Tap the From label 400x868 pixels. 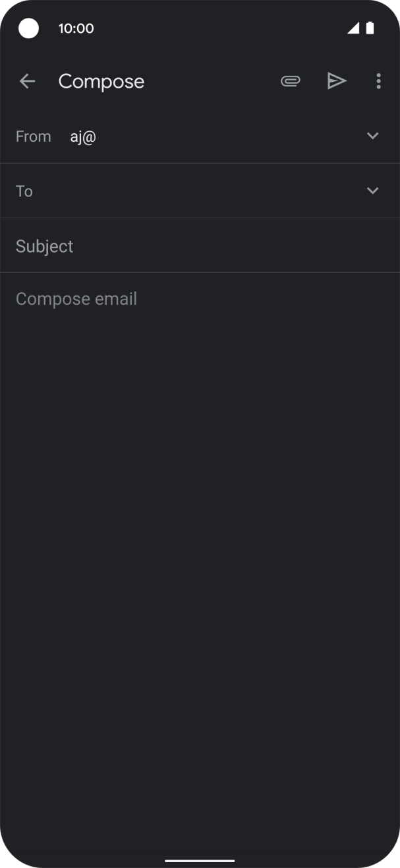(x=34, y=137)
